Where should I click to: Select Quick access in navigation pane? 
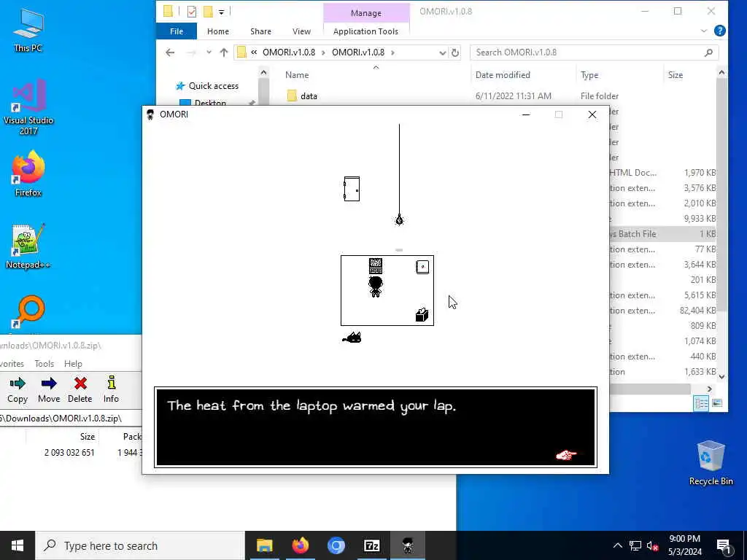pyautogui.click(x=214, y=86)
